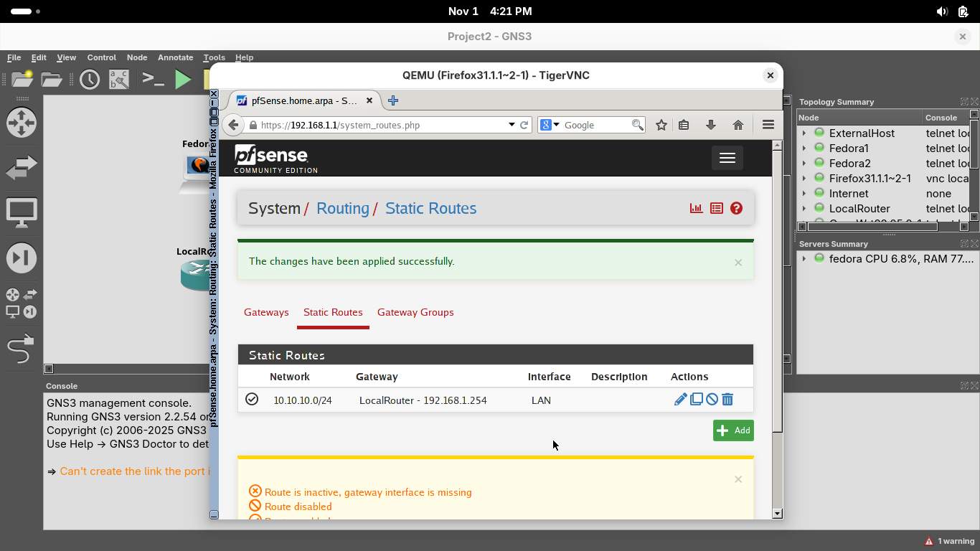Open the red help question mark icon
Image resolution: width=980 pixels, height=551 pixels.
coord(736,208)
